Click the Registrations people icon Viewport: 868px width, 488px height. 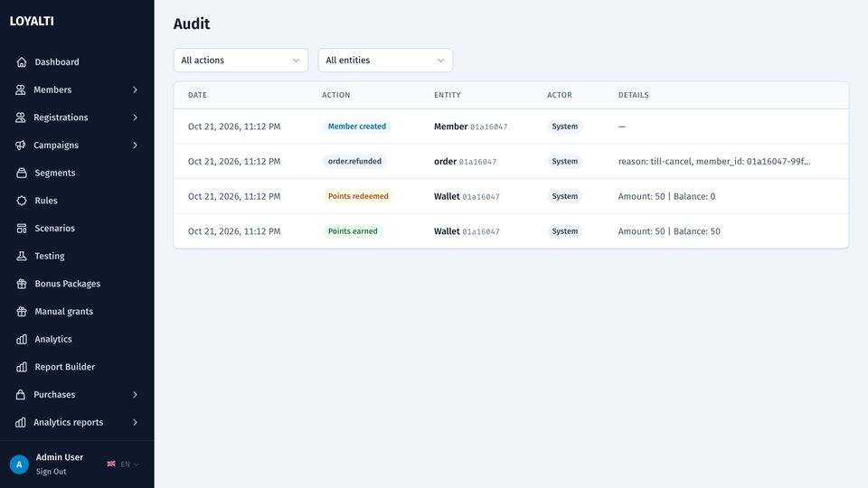(21, 117)
